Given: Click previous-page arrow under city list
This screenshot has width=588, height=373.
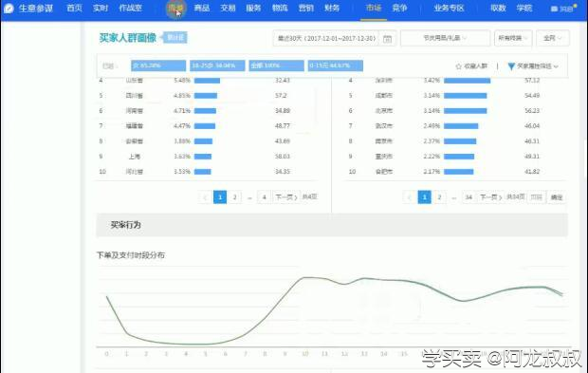Looking at the screenshot, I should click(409, 197).
